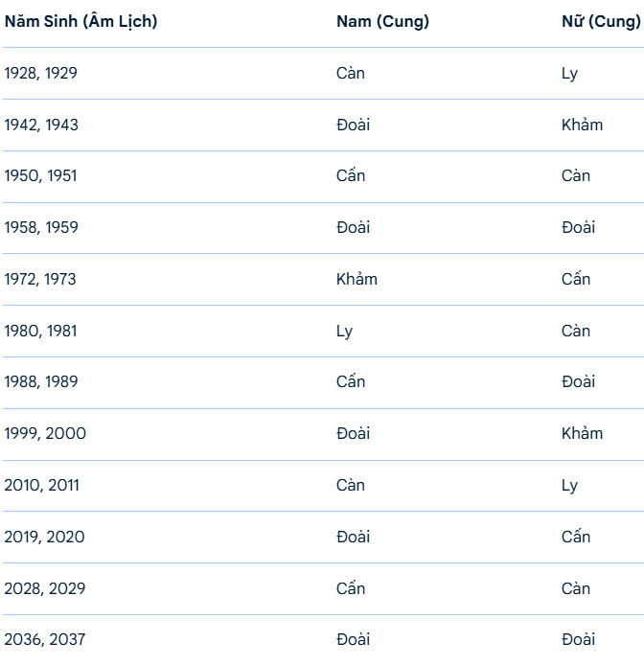Click 'Ly' in the Nam column for 1980
Image resolution: width=644 pixels, height=665 pixels.
344,332
